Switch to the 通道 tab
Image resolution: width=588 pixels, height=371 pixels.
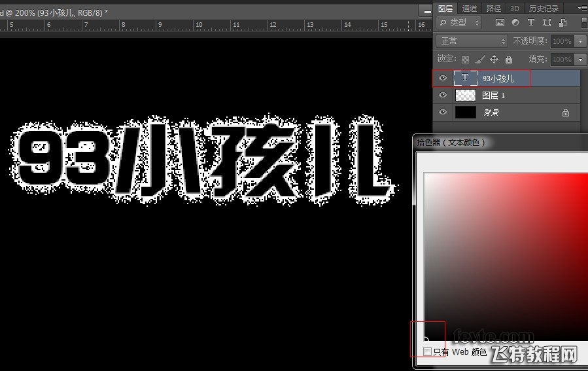(x=469, y=9)
